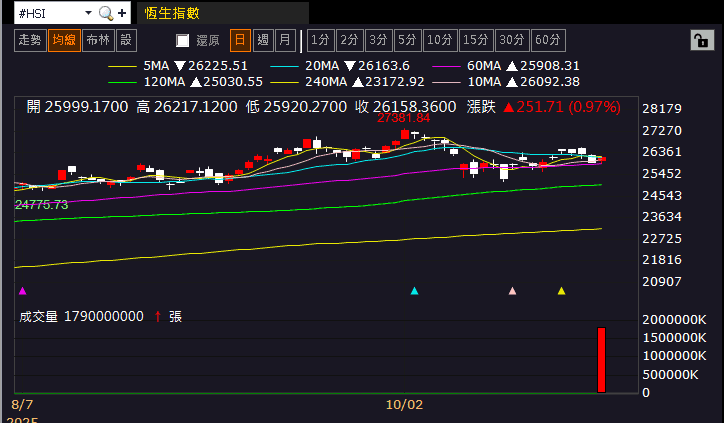The height and width of the screenshot is (423, 724).
Task: Click the 20MA value 26163.6
Action: click(384, 66)
